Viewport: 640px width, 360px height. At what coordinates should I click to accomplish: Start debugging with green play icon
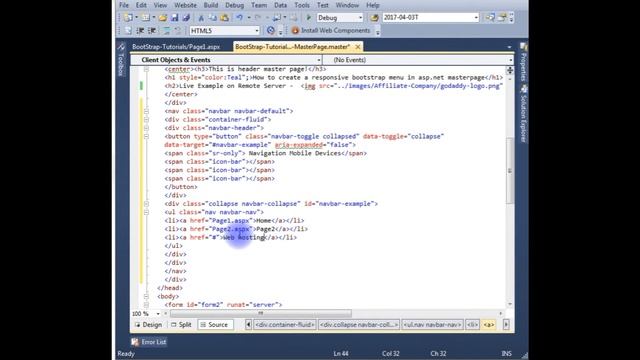[x=309, y=18]
